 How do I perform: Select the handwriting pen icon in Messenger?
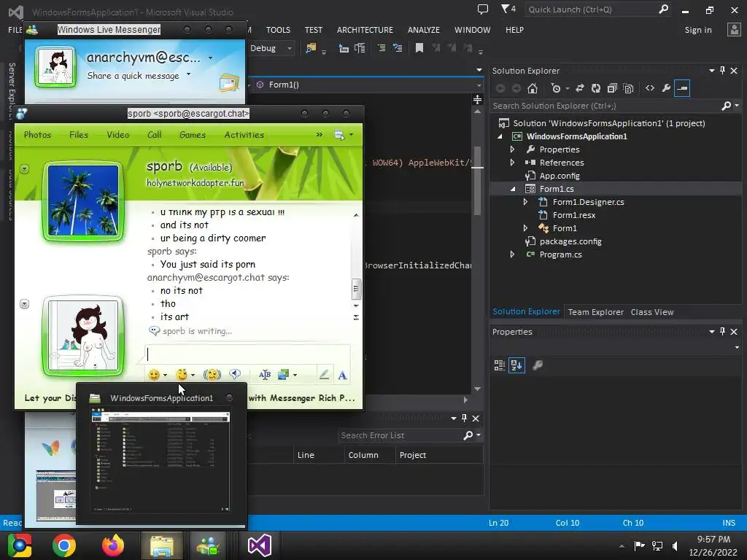pos(324,376)
